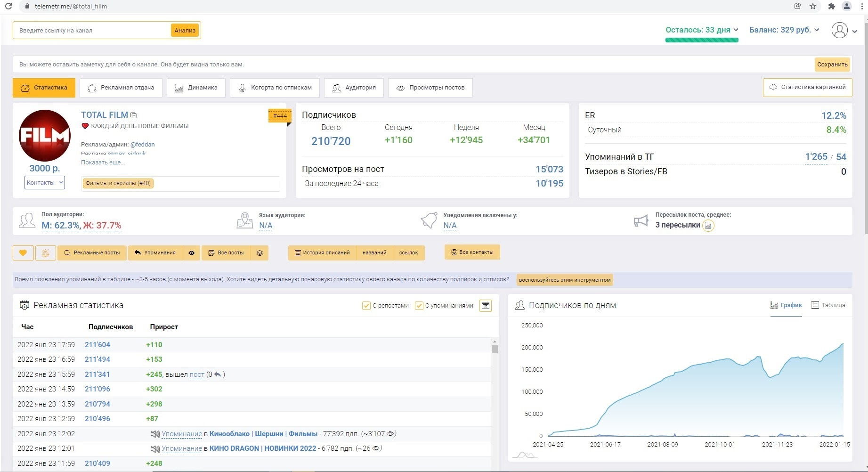Click the Показать еще... link

click(103, 163)
